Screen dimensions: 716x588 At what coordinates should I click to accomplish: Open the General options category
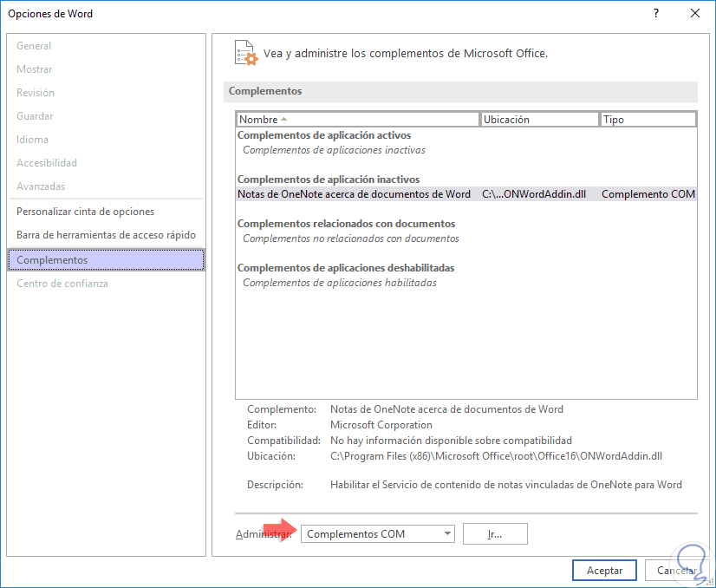34,46
